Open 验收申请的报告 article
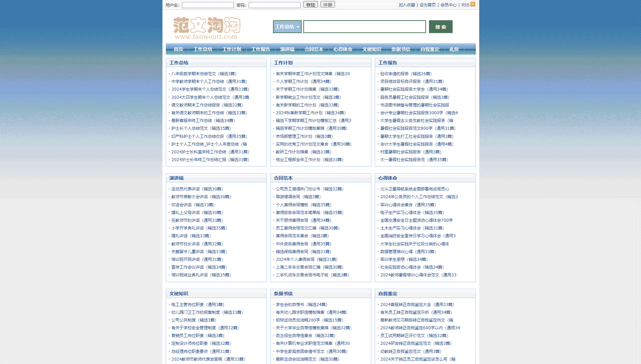This screenshot has width=641, height=364. coord(406,74)
